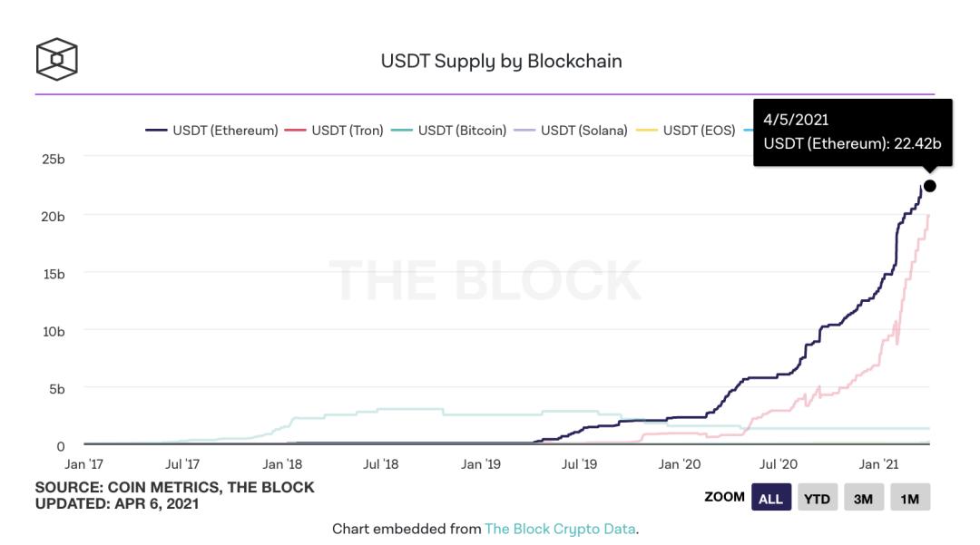Screen dimensions: 980x545
Task: Click the red Tron legend line marker
Action: pyautogui.click(x=296, y=131)
